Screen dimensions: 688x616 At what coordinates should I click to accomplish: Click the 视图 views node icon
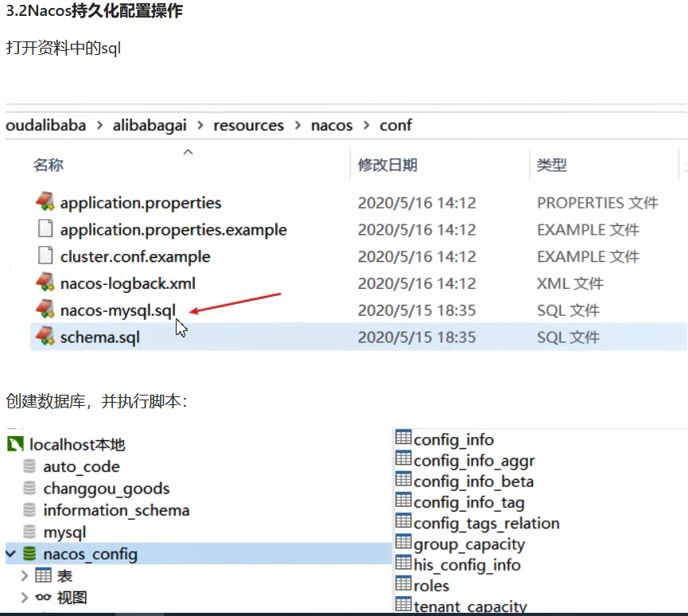(x=44, y=597)
